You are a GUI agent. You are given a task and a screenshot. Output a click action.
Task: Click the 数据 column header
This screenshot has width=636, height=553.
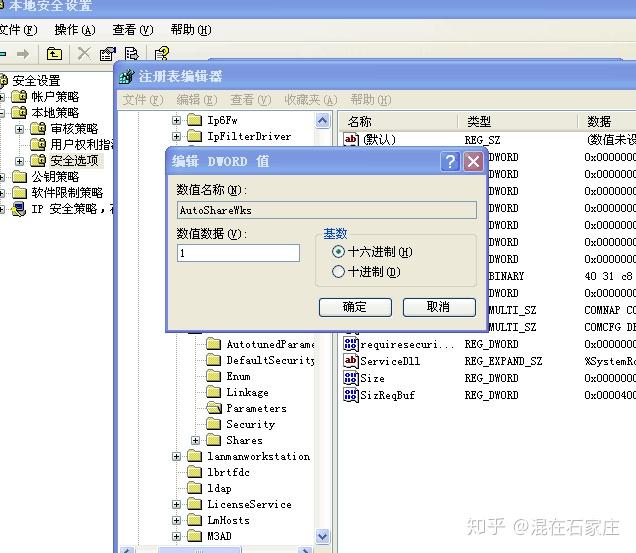(607, 121)
